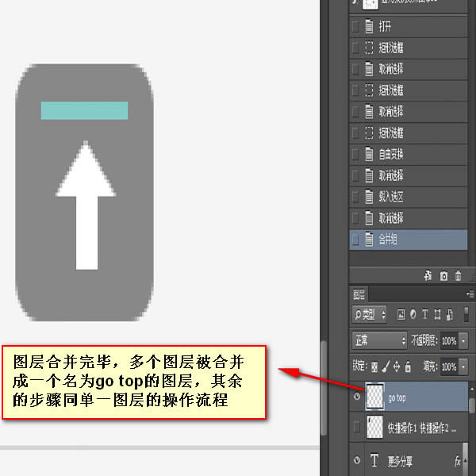Filter layers by adjustment layer icon

click(413, 315)
